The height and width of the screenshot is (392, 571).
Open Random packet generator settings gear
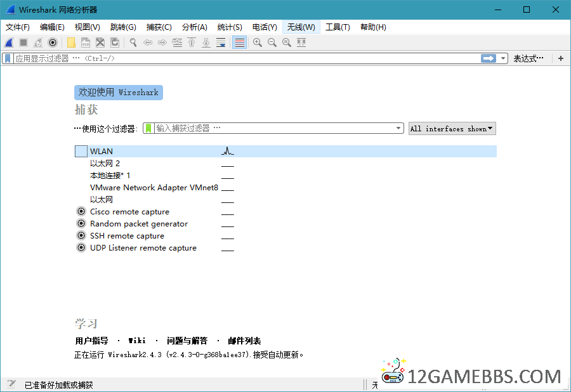click(81, 223)
